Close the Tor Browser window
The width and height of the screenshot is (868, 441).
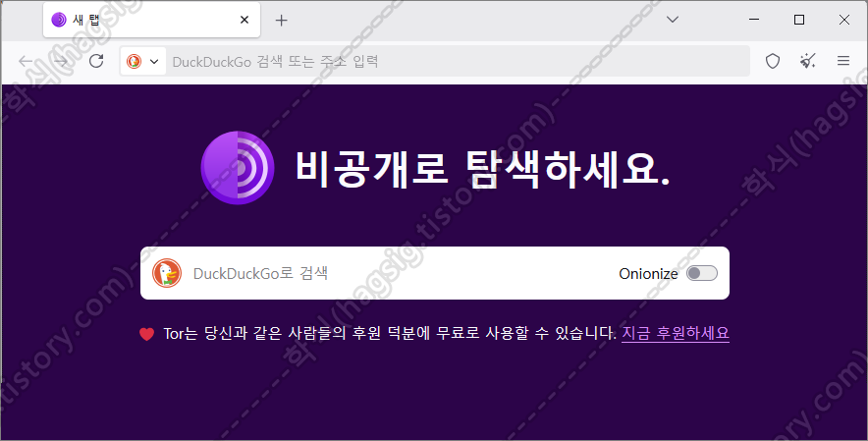pyautogui.click(x=844, y=20)
